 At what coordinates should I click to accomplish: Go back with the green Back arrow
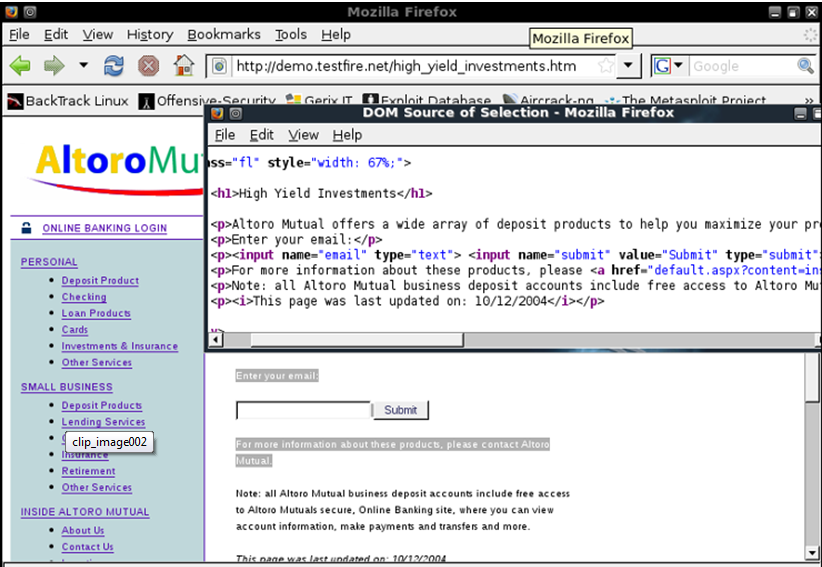20,66
